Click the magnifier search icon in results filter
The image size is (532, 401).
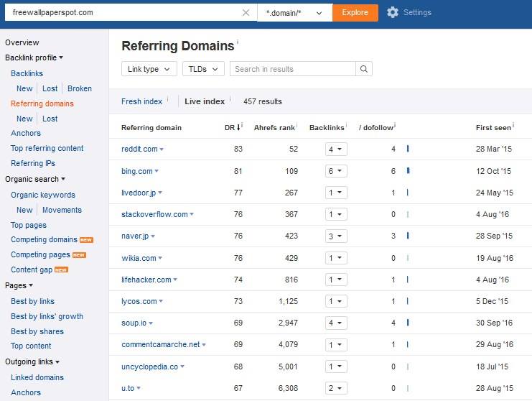pyautogui.click(x=364, y=69)
